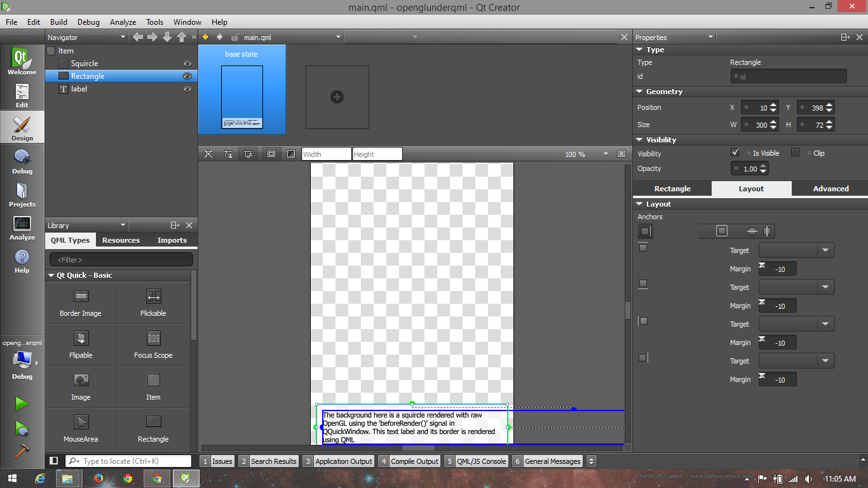Click the horizontal center anchor icon
Screen dimensions: 868x488
pos(752,231)
